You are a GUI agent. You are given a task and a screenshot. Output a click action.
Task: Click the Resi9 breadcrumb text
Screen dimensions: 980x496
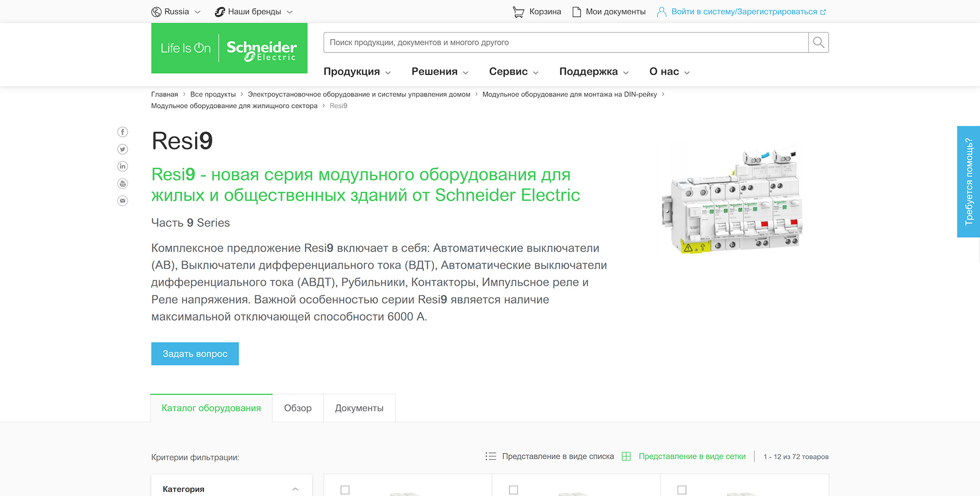pyautogui.click(x=339, y=106)
